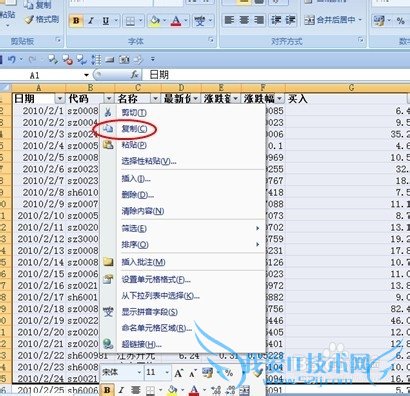Open the mini toolbar font size 11 dropdown

[x=167, y=372]
